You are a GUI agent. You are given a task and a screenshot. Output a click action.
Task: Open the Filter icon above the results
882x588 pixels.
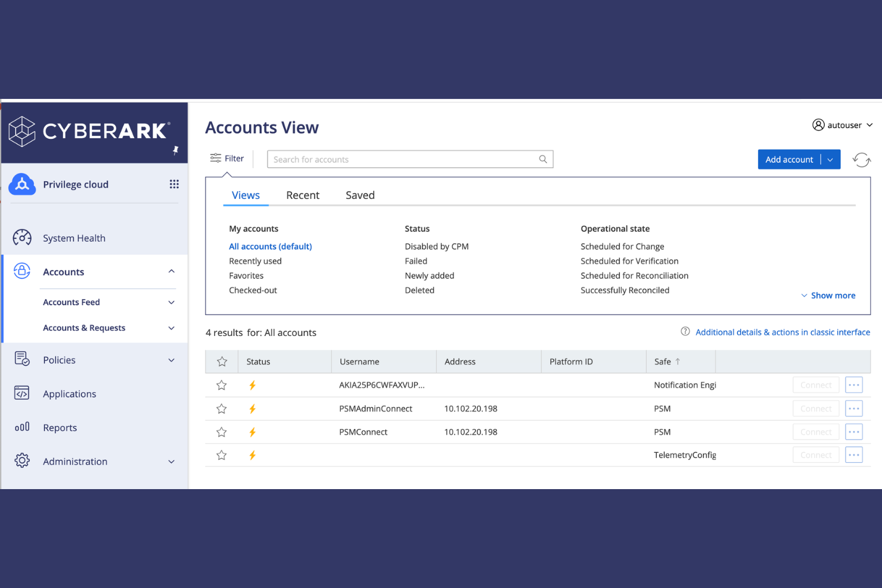pyautogui.click(x=216, y=158)
